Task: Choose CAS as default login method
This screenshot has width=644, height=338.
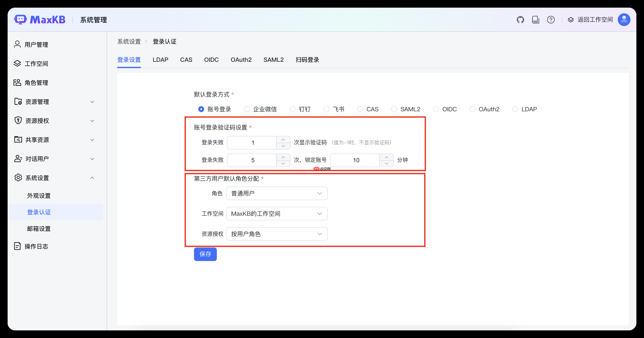Action: 360,109
